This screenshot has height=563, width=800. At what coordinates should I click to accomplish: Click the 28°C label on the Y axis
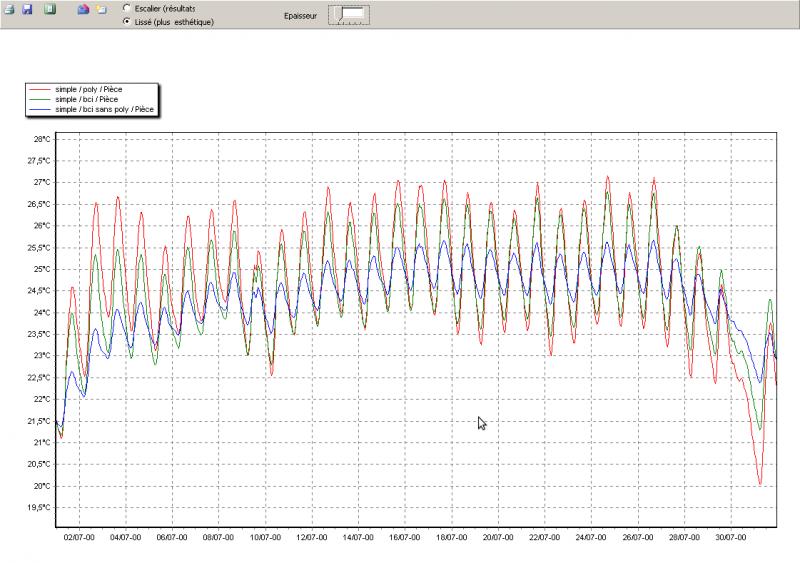pyautogui.click(x=40, y=139)
